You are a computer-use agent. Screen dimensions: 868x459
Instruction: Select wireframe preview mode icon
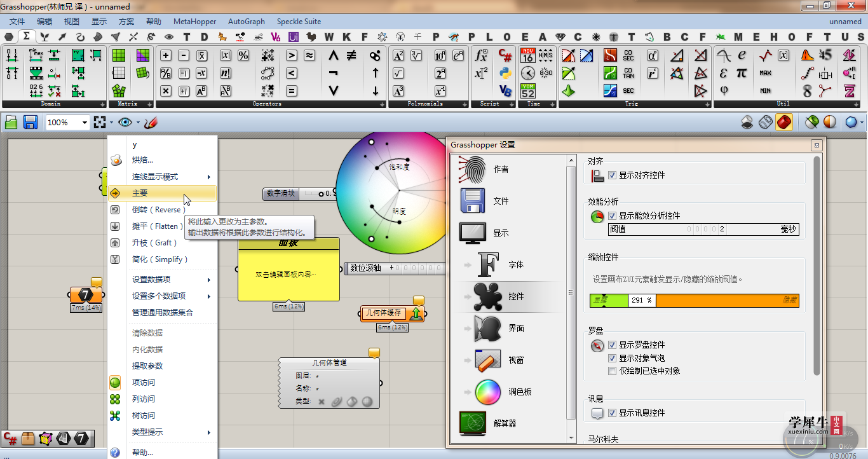point(766,122)
